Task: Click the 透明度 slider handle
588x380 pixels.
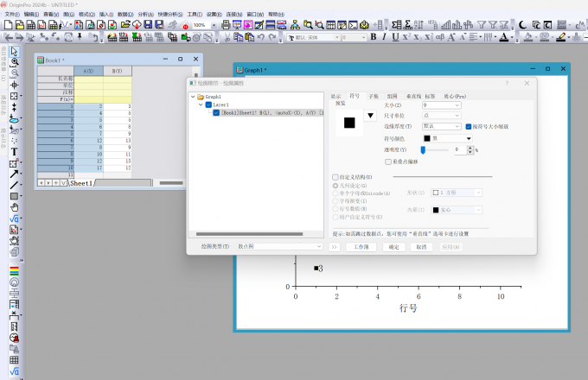Action: [423, 150]
